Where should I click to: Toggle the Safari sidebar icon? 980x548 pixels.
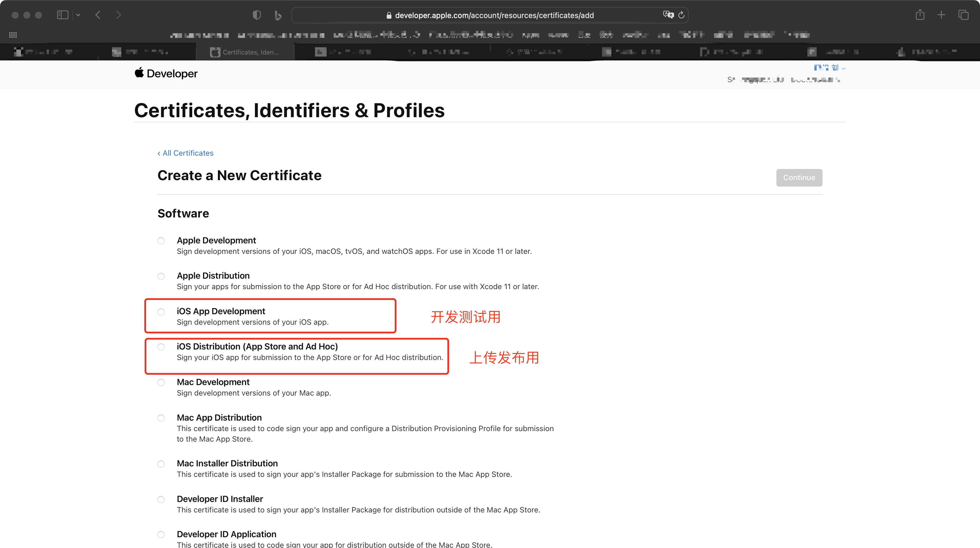[62, 15]
